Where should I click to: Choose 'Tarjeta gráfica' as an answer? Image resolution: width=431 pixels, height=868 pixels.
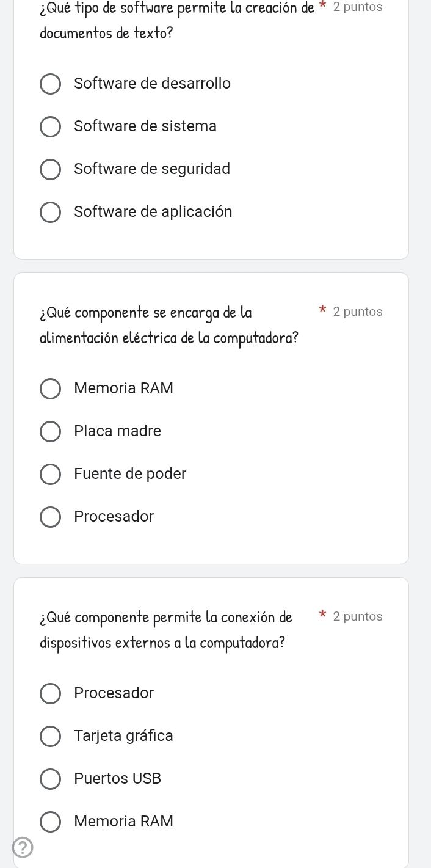[50, 736]
